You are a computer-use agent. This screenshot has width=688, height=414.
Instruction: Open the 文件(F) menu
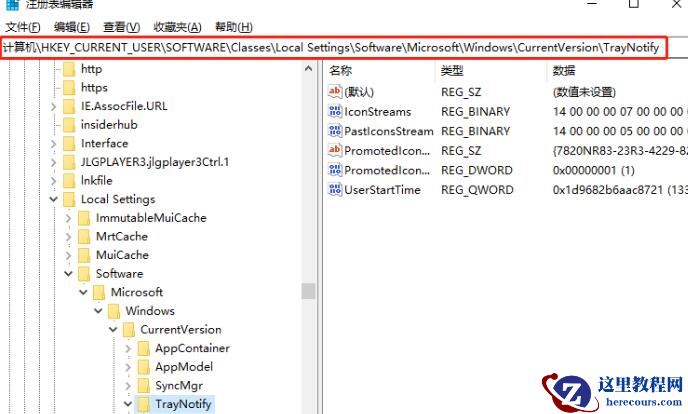coord(22,27)
